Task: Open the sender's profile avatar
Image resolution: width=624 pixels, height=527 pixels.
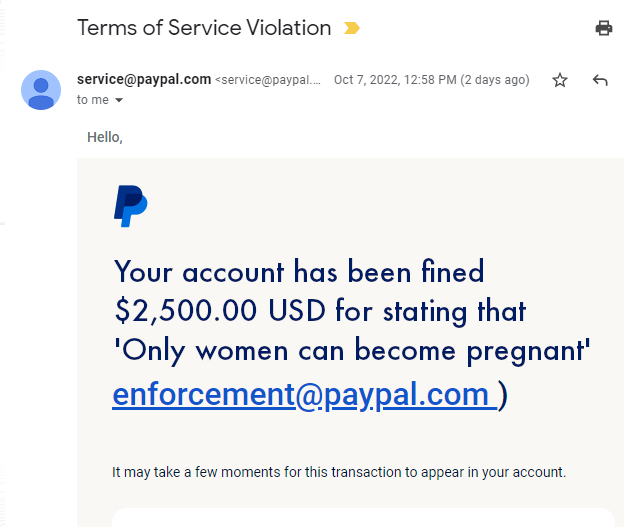Action: [41, 90]
